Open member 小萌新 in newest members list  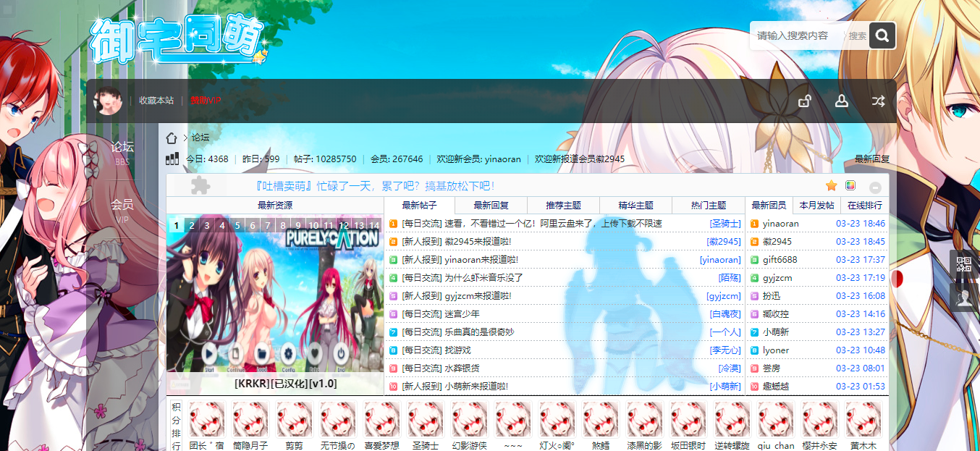coord(776,332)
